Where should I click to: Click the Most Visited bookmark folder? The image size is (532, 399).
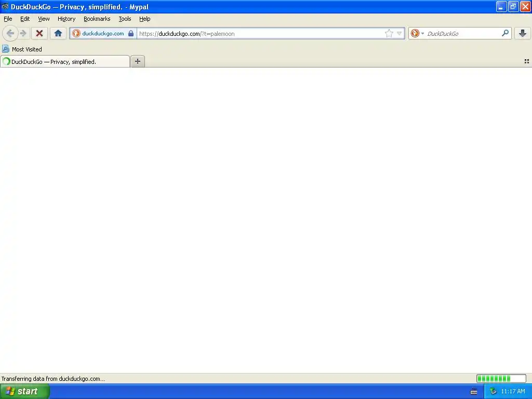point(22,49)
